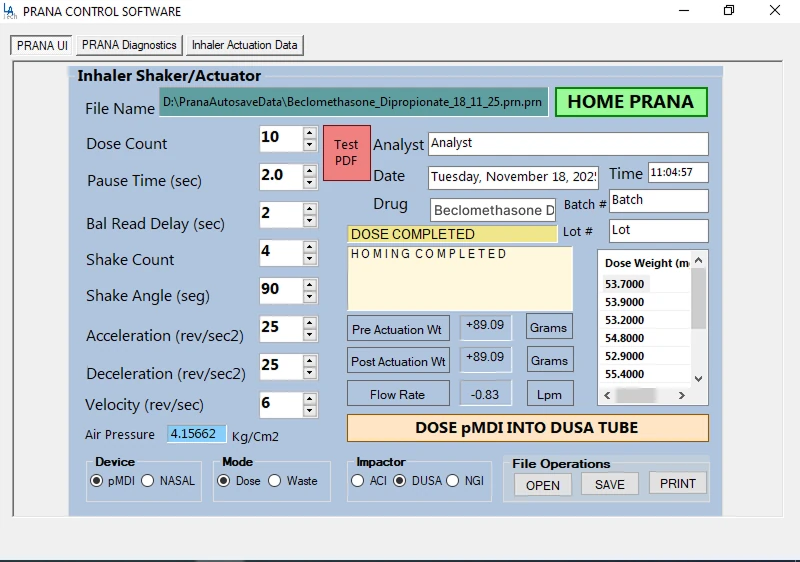
Task: Select dose weight 52.9000 row
Action: point(646,356)
